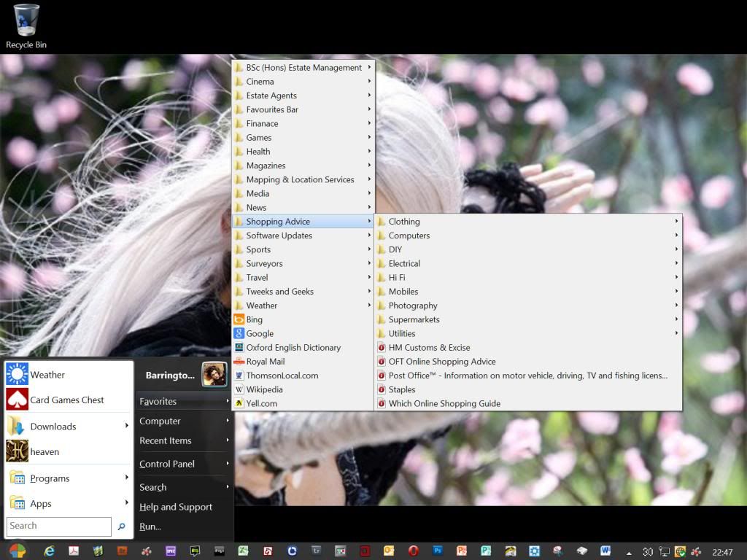Screen dimensions: 747x560
Task: Expand the Computers folder submenu
Action: point(676,235)
